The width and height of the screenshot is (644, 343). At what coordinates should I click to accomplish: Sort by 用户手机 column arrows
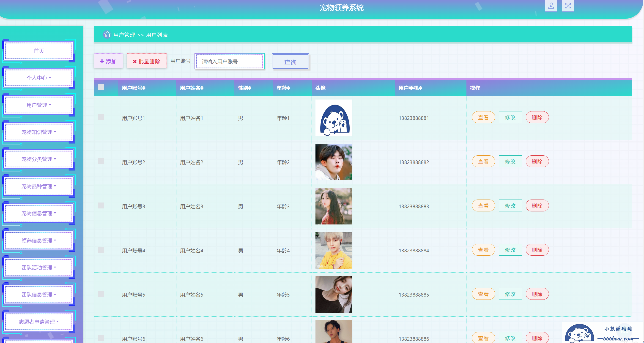click(x=420, y=88)
